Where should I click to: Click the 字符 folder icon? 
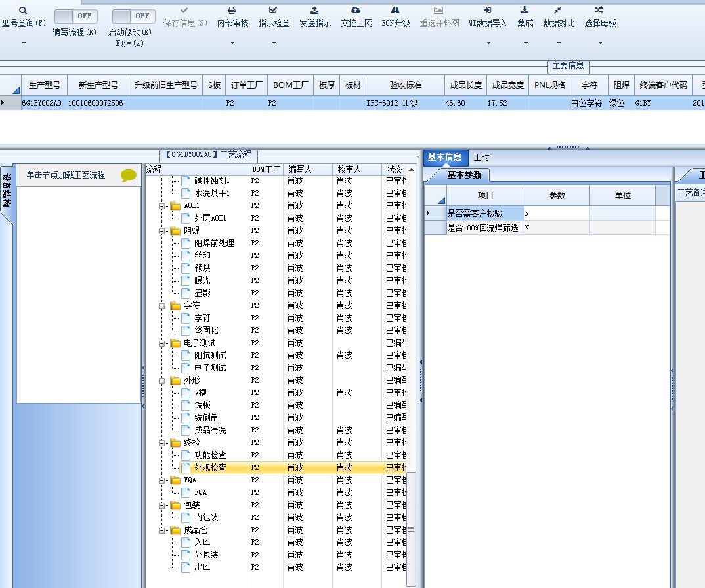point(175,306)
